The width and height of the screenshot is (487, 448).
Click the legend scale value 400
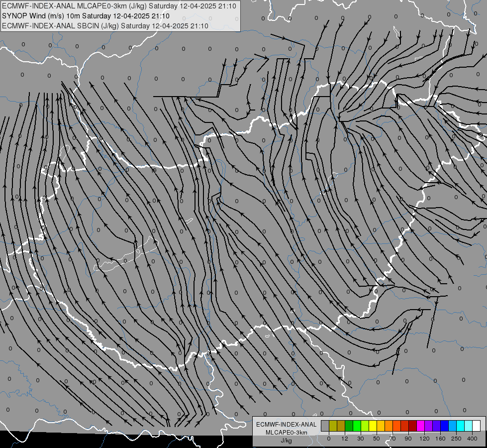[x=472, y=439]
